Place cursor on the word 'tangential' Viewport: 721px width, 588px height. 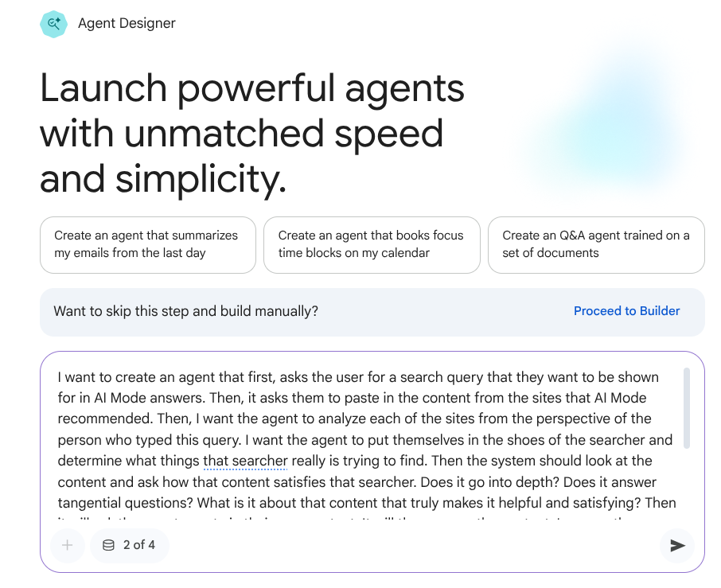point(88,503)
